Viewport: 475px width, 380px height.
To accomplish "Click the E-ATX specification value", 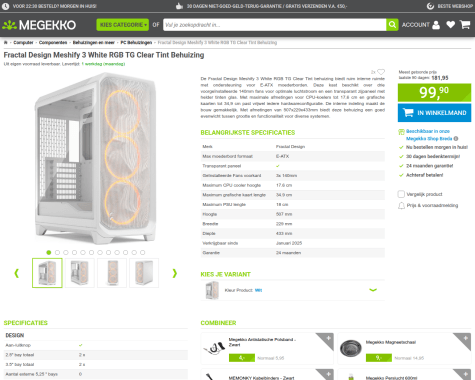I will [x=282, y=156].
